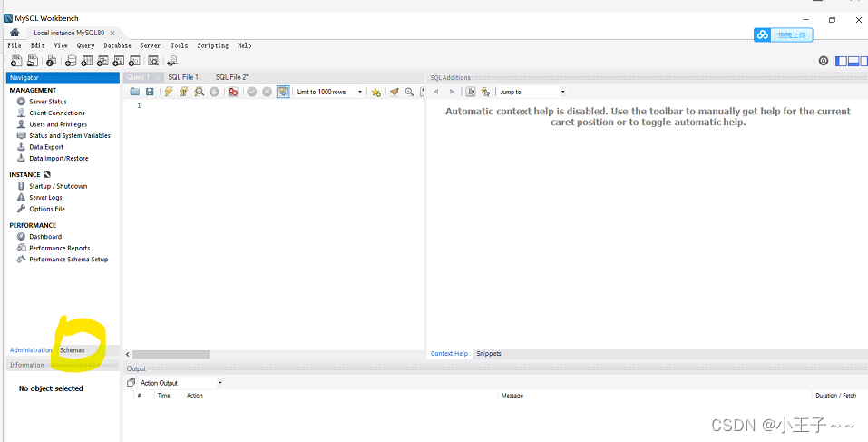Create a new stored procedure icon
This screenshot has height=442, width=868.
point(119,61)
